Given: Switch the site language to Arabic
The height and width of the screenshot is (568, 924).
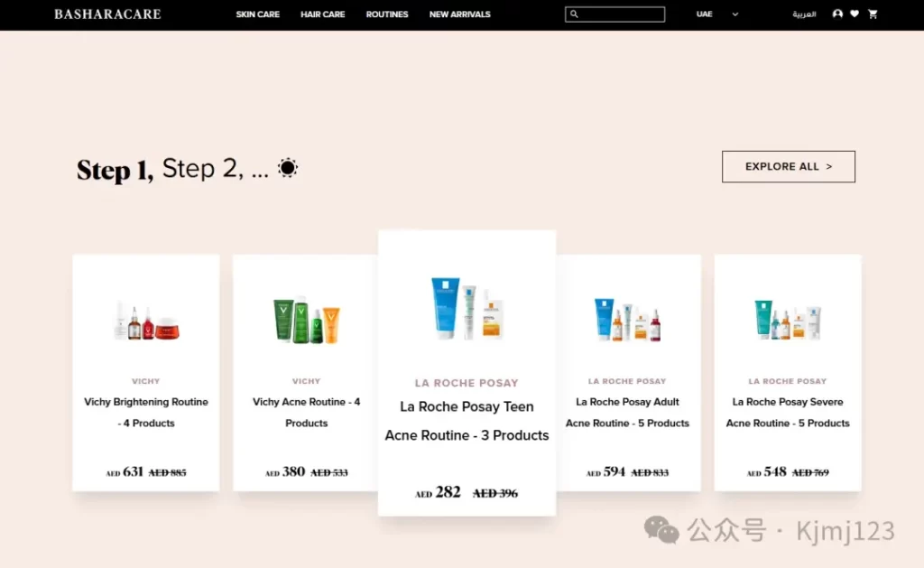Looking at the screenshot, I should [804, 14].
